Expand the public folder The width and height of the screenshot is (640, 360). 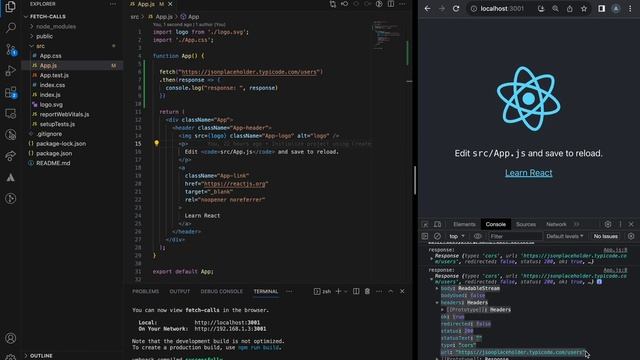tap(31, 36)
